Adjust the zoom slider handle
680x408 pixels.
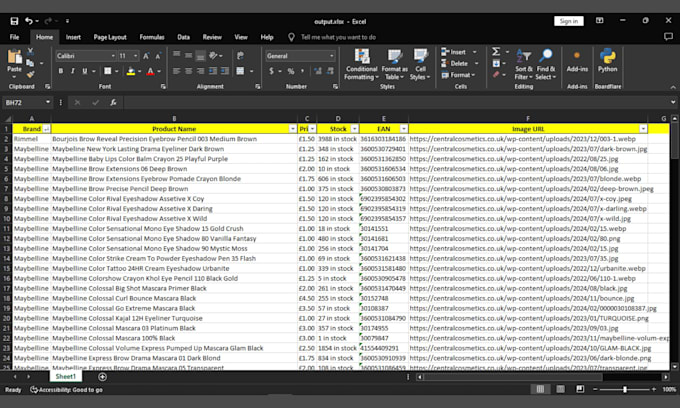click(625, 389)
